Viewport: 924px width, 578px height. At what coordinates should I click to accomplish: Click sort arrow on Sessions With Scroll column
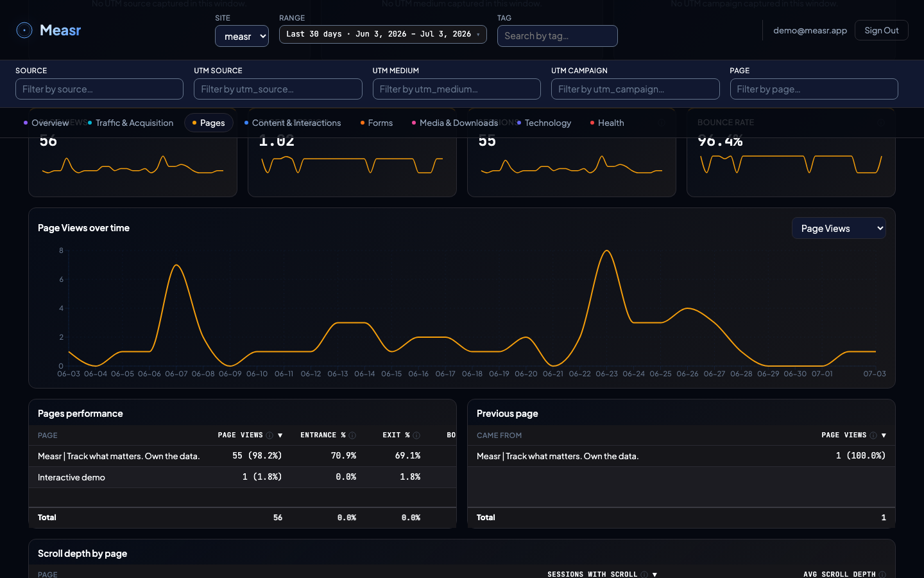click(x=654, y=574)
